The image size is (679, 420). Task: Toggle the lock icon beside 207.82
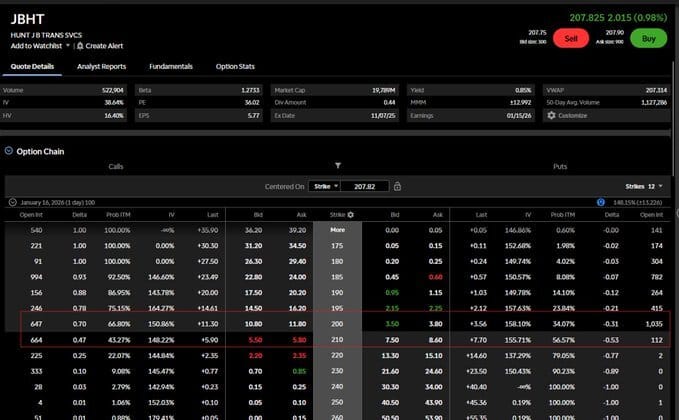coord(397,186)
